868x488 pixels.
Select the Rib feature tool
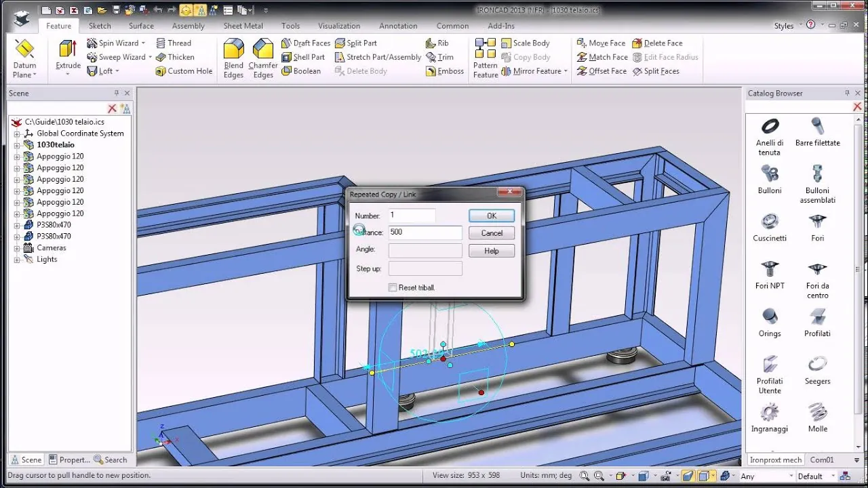click(x=437, y=43)
